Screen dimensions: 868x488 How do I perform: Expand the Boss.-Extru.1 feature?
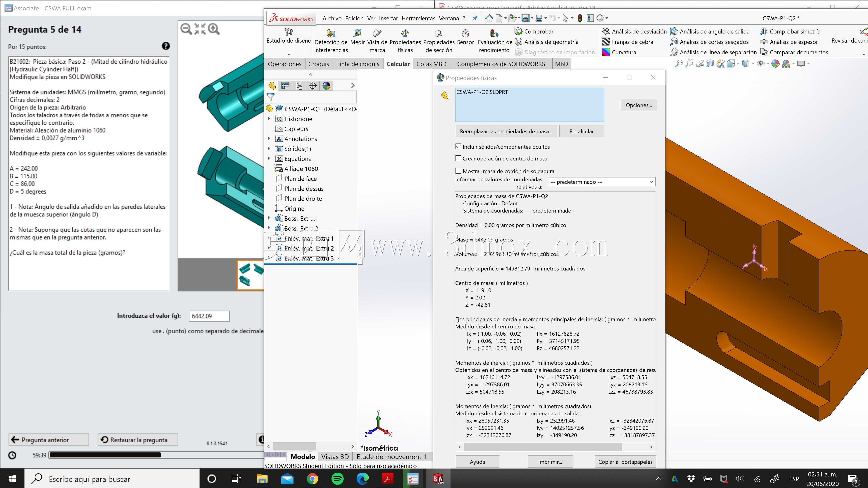(x=269, y=218)
